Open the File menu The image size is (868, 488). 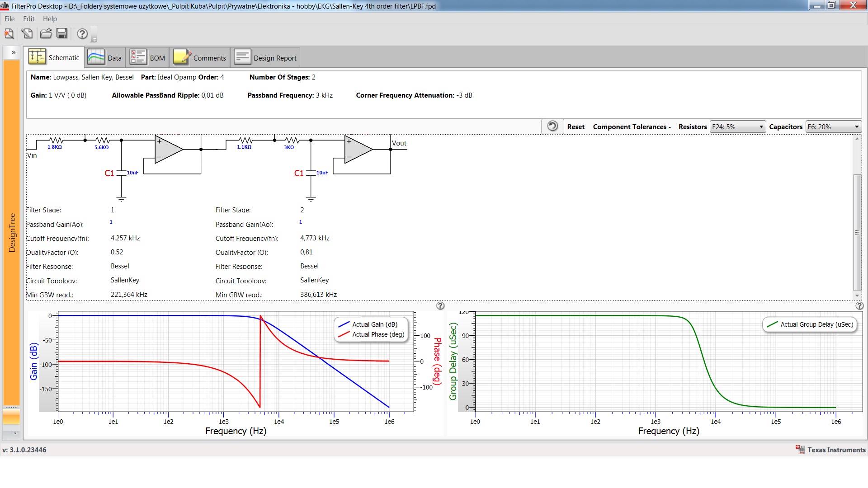pyautogui.click(x=9, y=19)
